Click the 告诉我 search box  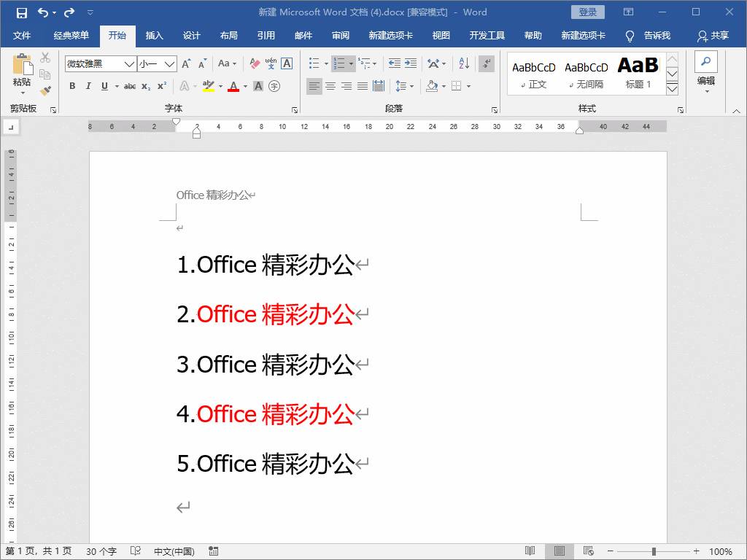coord(648,36)
